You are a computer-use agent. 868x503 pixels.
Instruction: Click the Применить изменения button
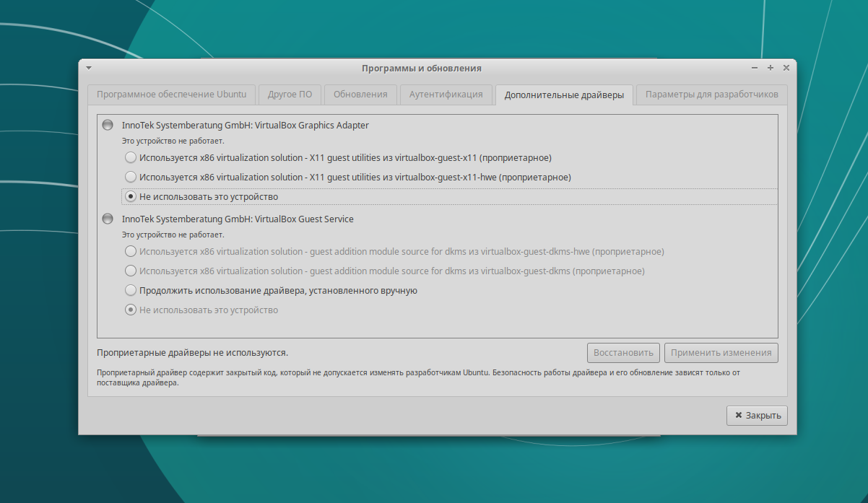coord(721,353)
